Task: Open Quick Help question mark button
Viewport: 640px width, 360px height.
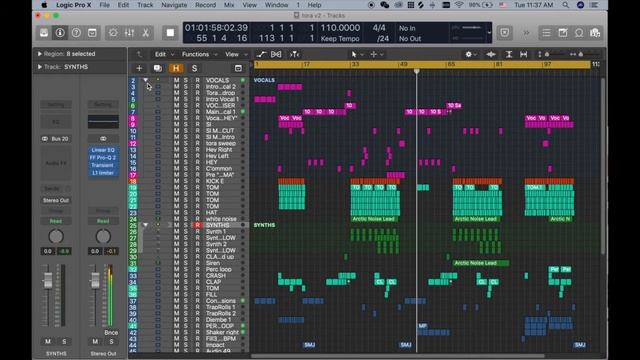Action: pos(76,33)
